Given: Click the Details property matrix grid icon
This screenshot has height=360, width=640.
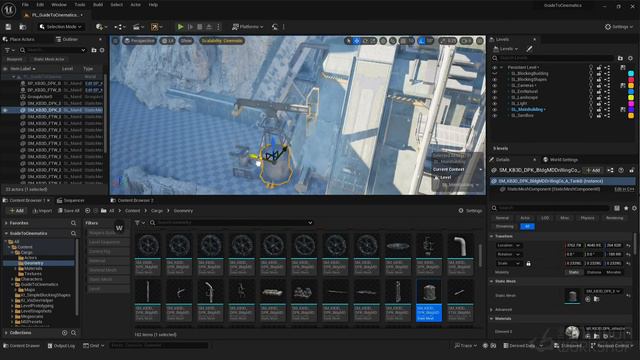Looking at the screenshot, I should (x=617, y=208).
